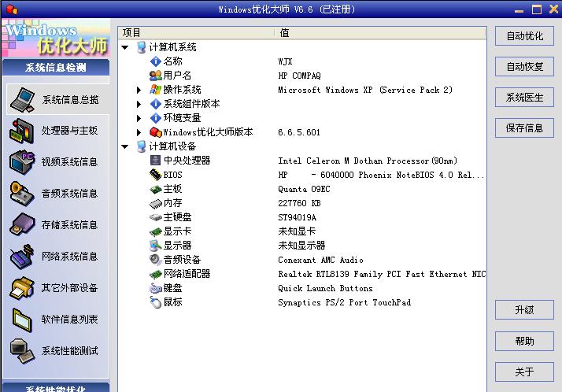Image resolution: width=562 pixels, height=392 pixels.
Task: Open 处理器与主板 icon in sidebar
Action: [22, 131]
